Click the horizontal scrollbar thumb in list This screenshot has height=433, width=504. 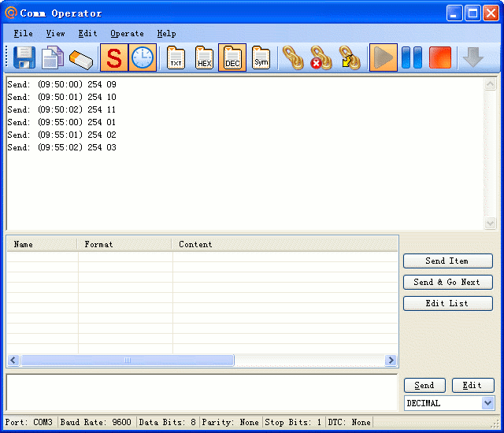(128, 360)
